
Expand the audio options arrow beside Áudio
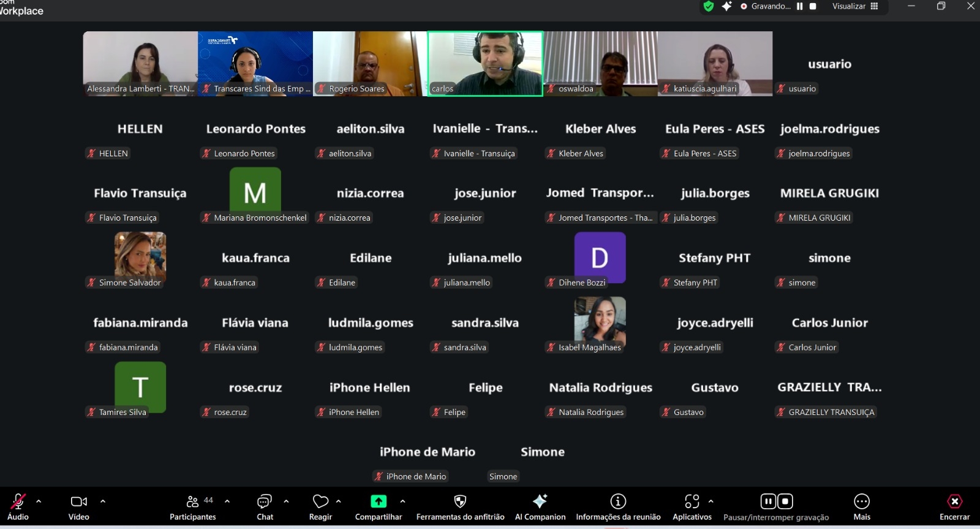click(x=39, y=501)
